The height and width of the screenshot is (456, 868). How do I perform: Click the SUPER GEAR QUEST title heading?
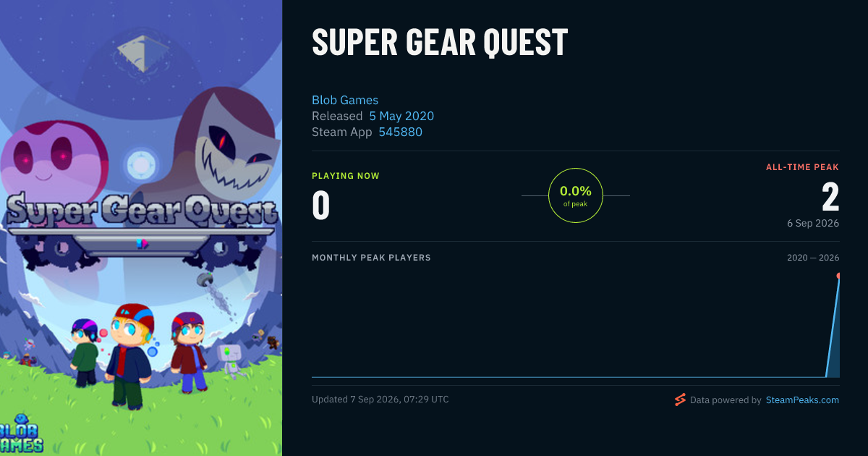point(440,42)
